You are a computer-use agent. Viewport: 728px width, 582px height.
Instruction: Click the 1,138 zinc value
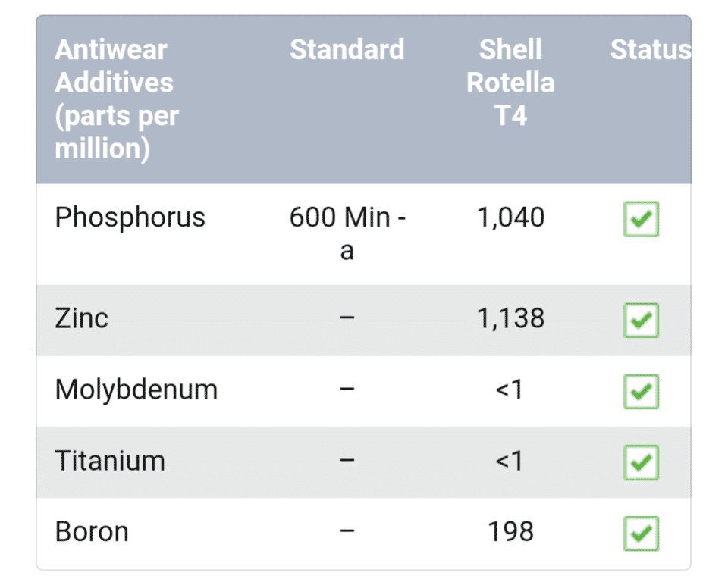point(510,318)
